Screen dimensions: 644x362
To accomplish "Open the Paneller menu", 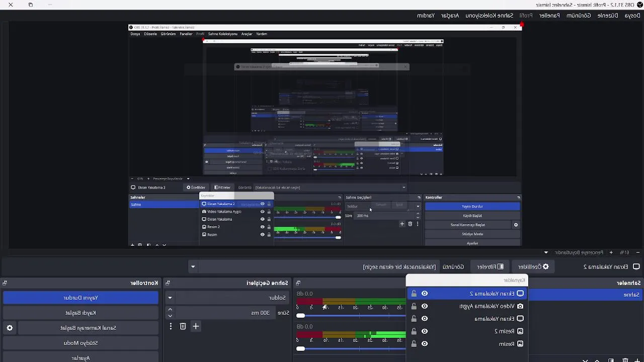I will [549, 16].
